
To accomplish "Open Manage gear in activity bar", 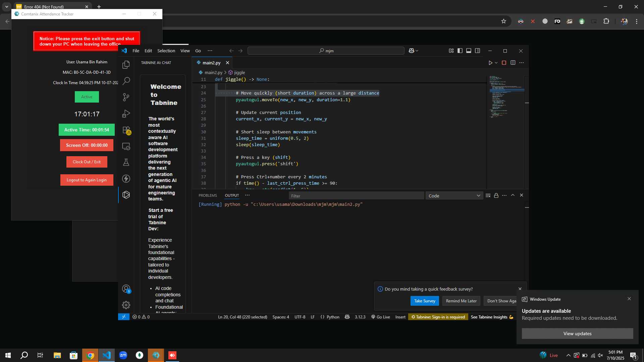I will (126, 305).
